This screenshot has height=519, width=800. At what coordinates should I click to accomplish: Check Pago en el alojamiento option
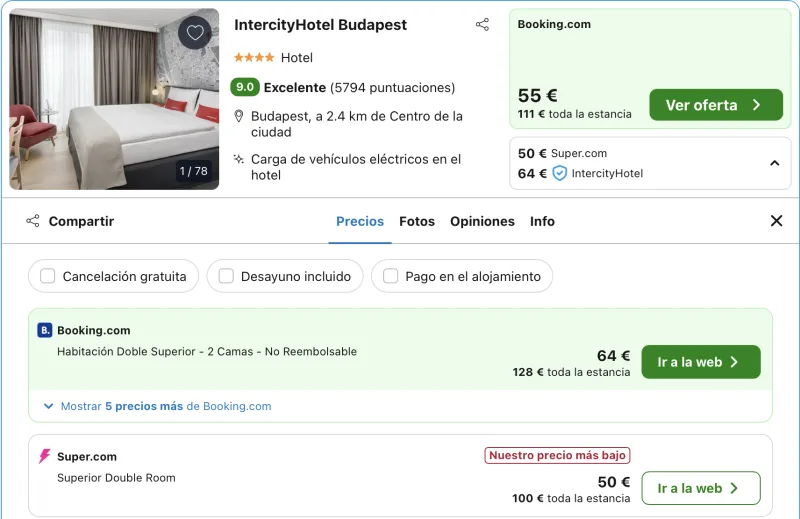(x=390, y=276)
